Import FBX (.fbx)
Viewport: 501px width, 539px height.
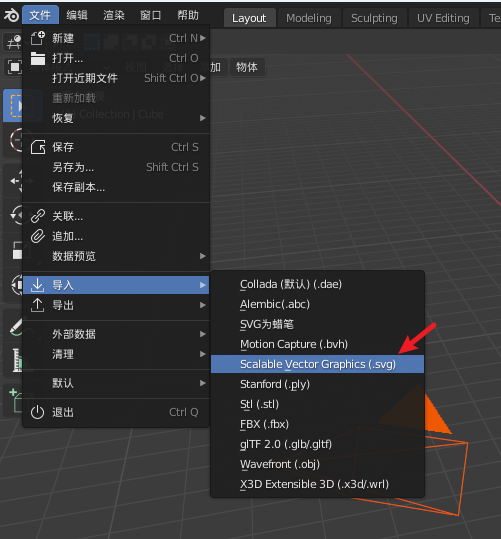point(317,424)
